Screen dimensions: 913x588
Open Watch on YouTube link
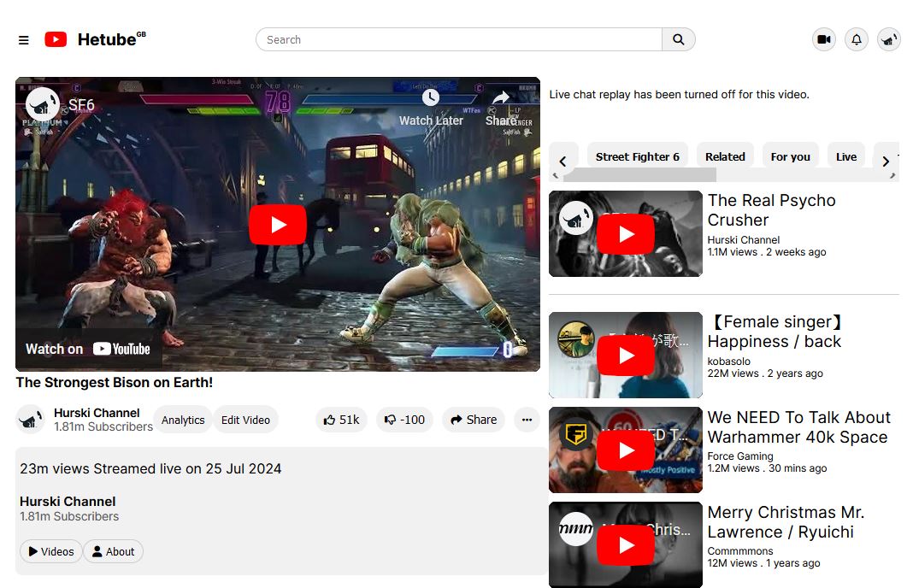pyautogui.click(x=88, y=350)
